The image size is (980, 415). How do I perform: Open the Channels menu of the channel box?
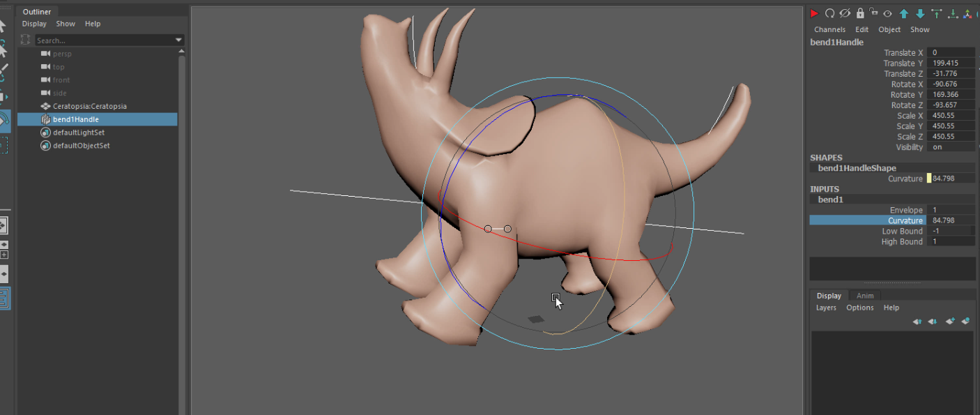point(829,29)
